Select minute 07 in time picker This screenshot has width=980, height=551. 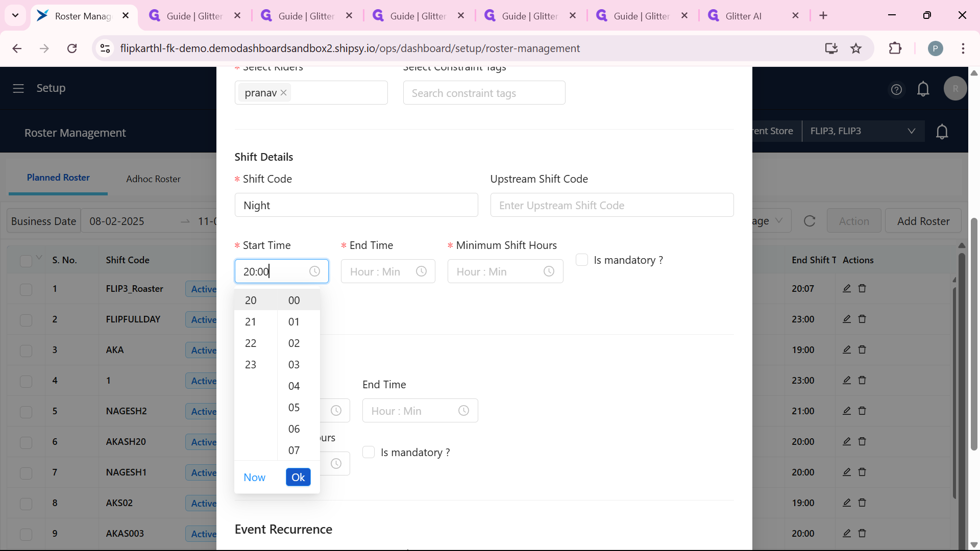294,450
